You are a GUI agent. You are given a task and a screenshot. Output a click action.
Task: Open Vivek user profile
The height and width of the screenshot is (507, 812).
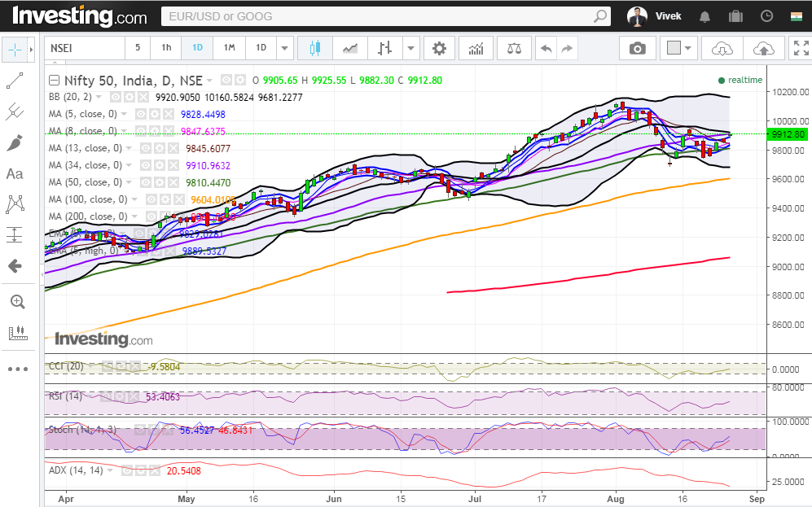654,16
